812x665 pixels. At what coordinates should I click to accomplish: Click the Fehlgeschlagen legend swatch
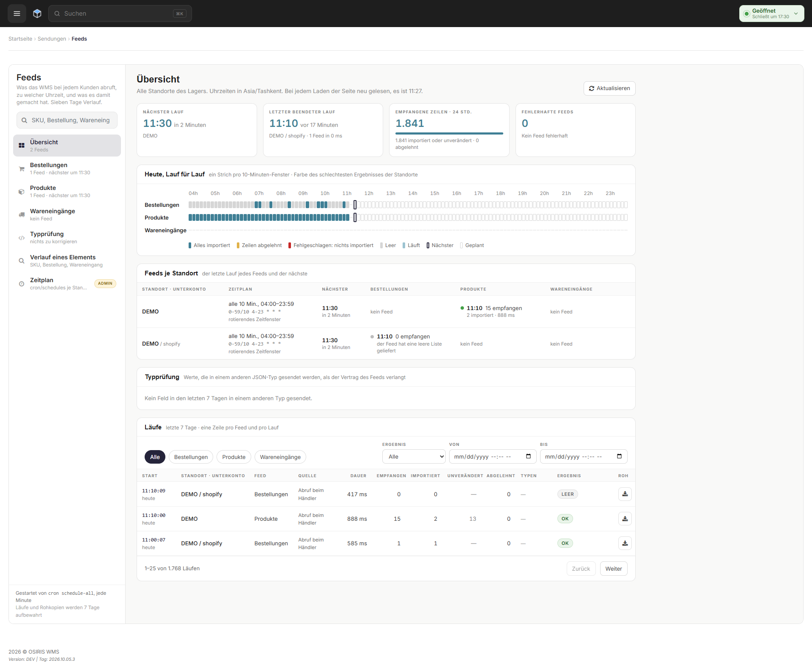(x=290, y=245)
